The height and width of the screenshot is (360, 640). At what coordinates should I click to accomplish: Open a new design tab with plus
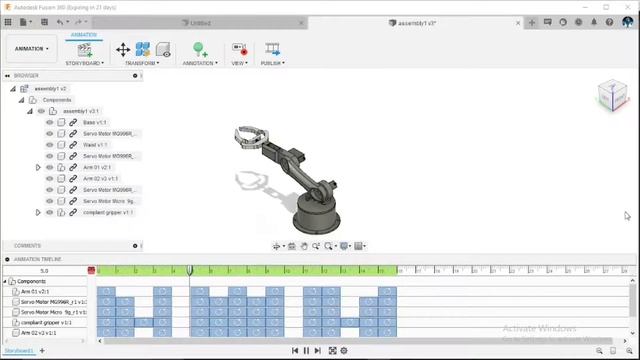tap(531, 23)
